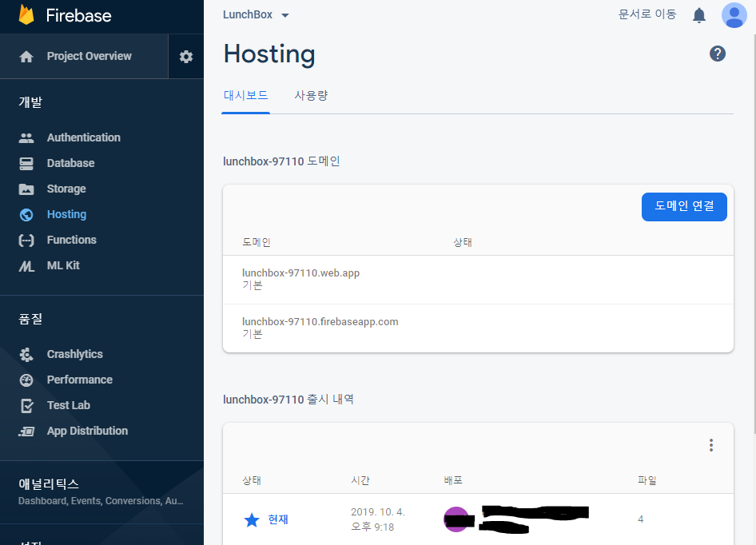Open Storage in sidebar
This screenshot has width=756, height=545.
(x=66, y=189)
